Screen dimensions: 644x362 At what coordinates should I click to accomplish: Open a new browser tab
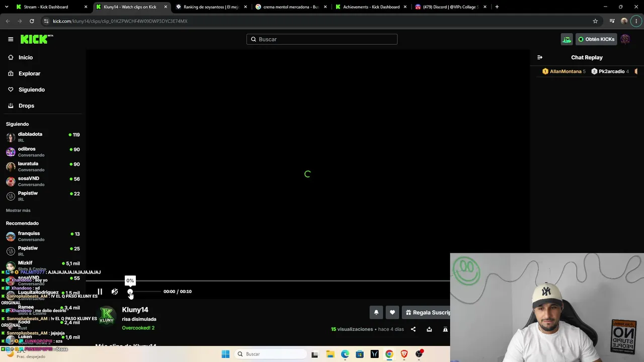point(497,7)
